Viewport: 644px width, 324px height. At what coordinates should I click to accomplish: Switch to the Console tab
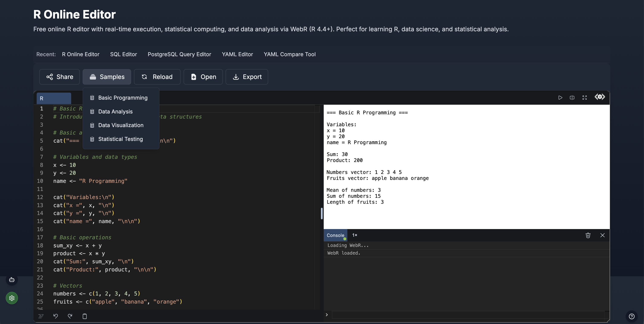click(x=335, y=235)
